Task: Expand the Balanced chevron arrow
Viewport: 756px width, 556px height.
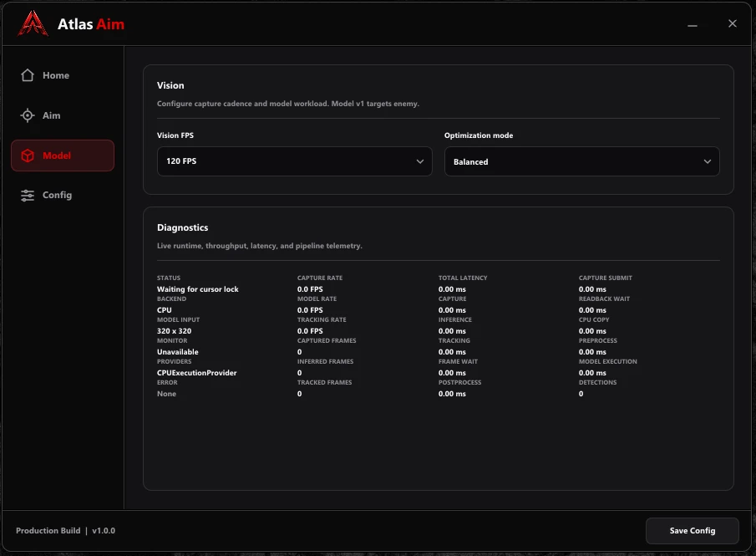Action: click(x=708, y=161)
